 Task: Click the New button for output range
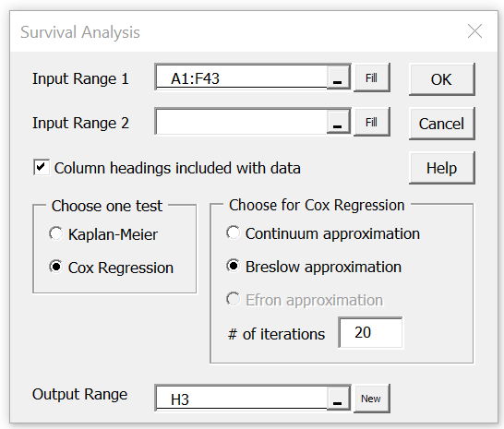[372, 399]
